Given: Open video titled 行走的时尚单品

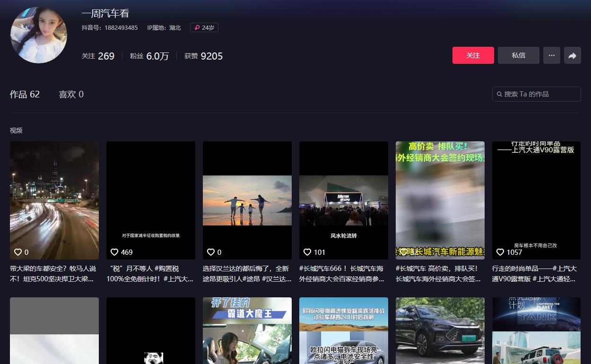Looking at the screenshot, I should tap(535, 274).
